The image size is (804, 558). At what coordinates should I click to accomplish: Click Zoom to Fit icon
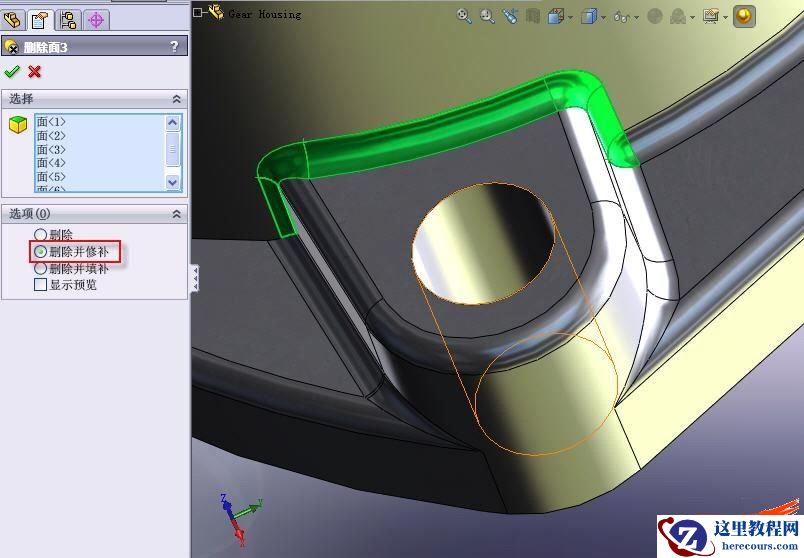[x=464, y=15]
